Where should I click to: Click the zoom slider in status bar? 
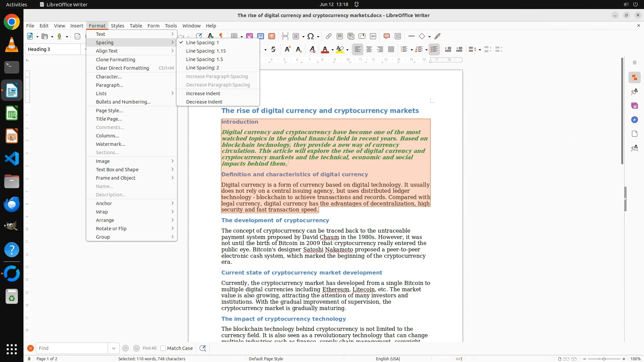tap(604, 359)
